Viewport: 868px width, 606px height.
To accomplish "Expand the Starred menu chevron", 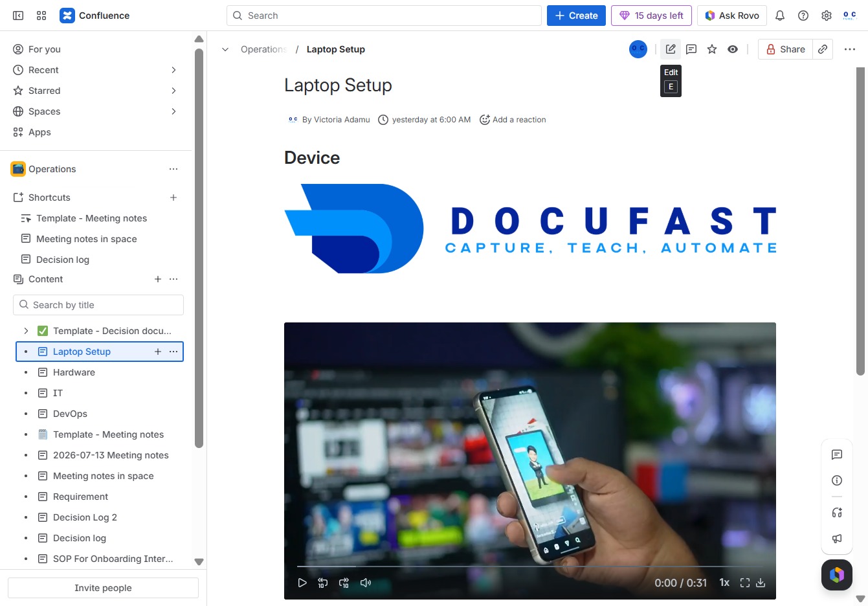I will point(173,91).
